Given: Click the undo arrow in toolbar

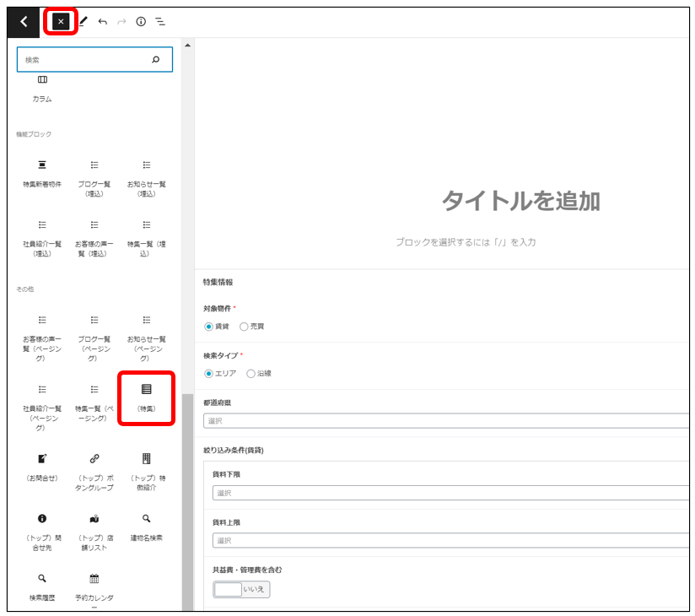Looking at the screenshot, I should pyautogui.click(x=102, y=22).
